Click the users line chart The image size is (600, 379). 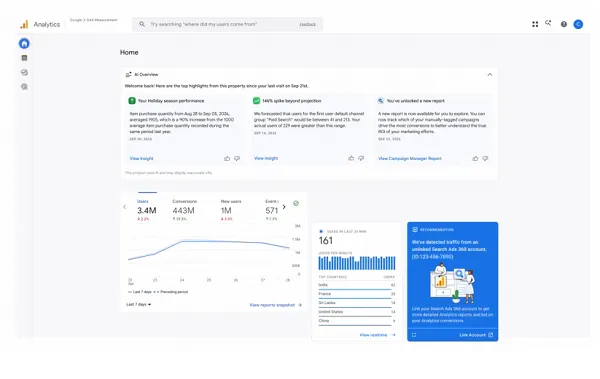pos(209,251)
